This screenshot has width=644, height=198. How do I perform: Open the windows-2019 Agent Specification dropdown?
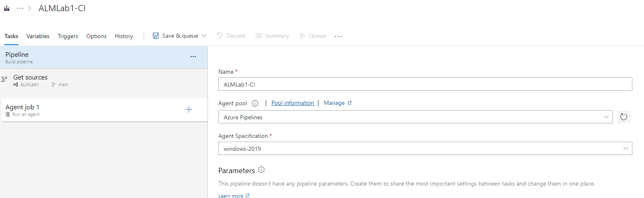(x=425, y=148)
